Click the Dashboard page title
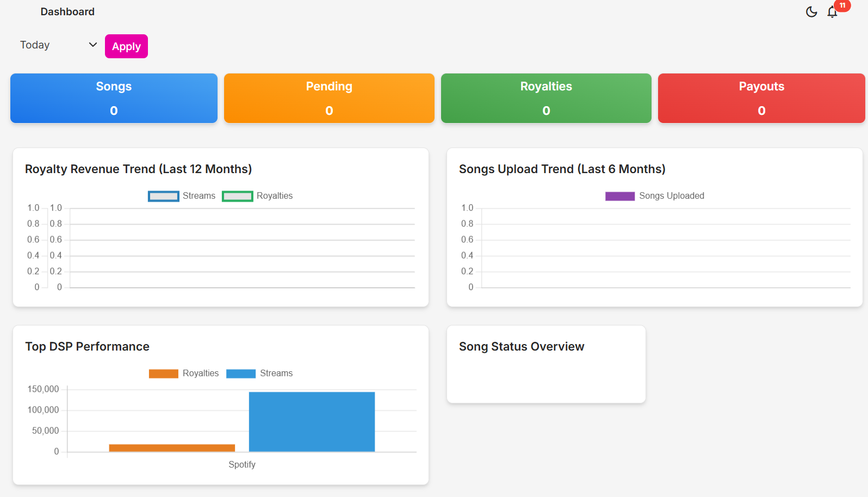 [x=67, y=12]
